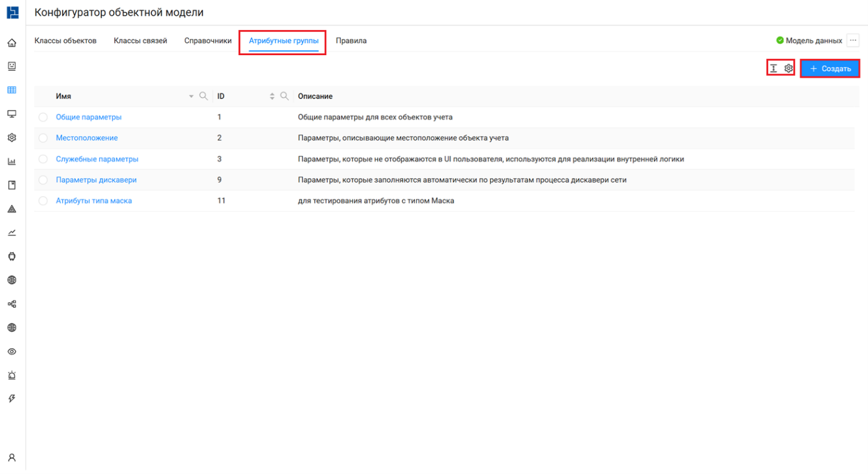The width and height of the screenshot is (868, 474).
Task: Select the radio button for Местоположение row
Action: (43, 138)
